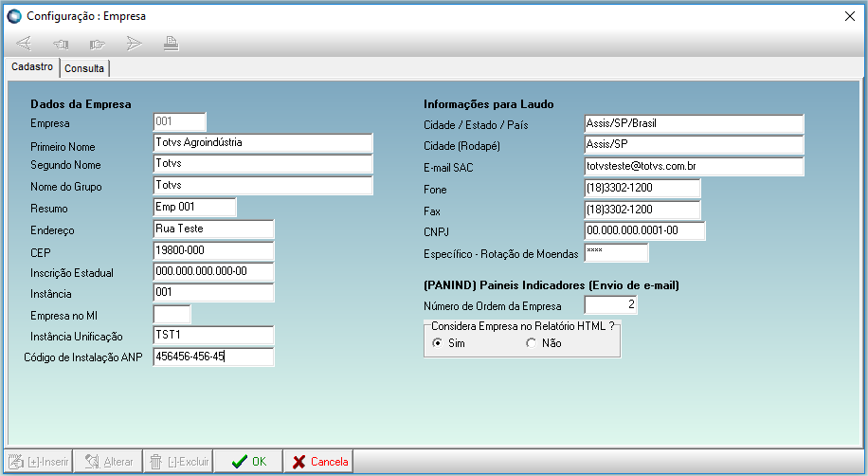Edit the Endereço field Rua Teste
Image resolution: width=868 pixels, height=476 pixels.
213,229
